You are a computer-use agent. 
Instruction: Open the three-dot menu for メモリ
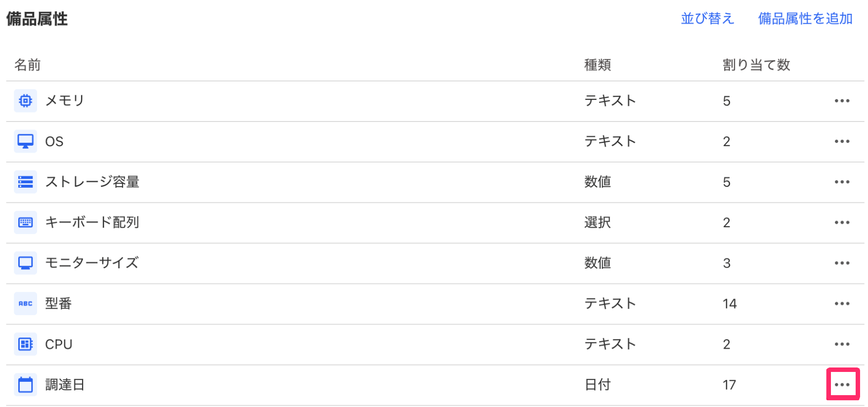(x=842, y=101)
